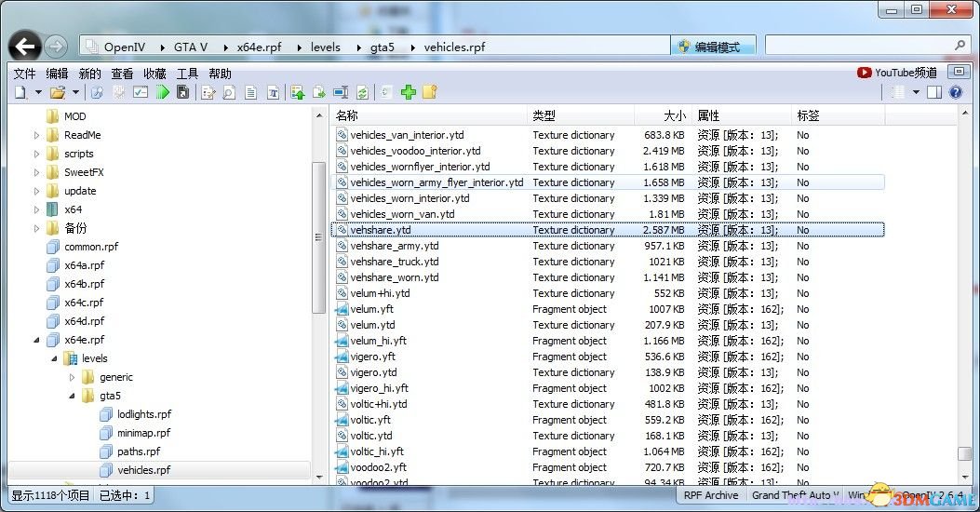This screenshot has width=980, height=512.
Task: Open the 查看 menu
Action: click(123, 74)
